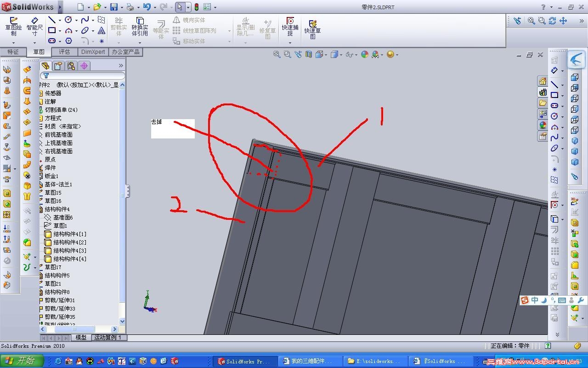Select the sketch Text tool
This screenshot has height=368, width=588.
[x=102, y=30]
